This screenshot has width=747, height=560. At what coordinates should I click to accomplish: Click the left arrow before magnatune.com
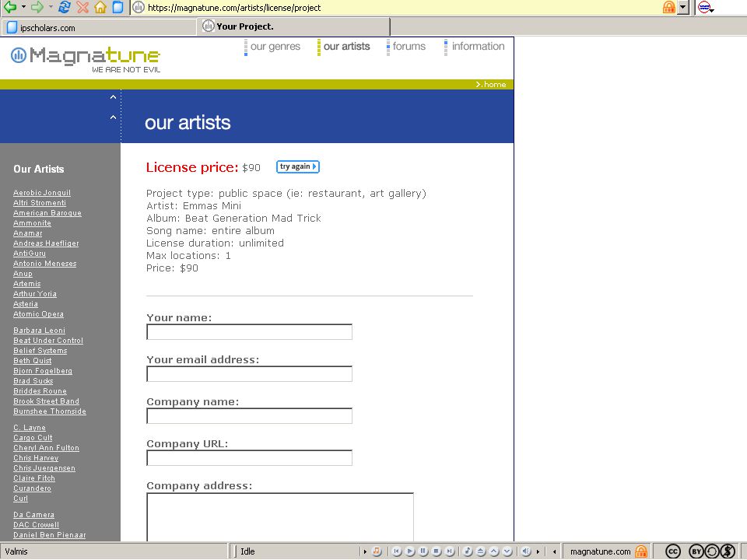click(x=555, y=552)
